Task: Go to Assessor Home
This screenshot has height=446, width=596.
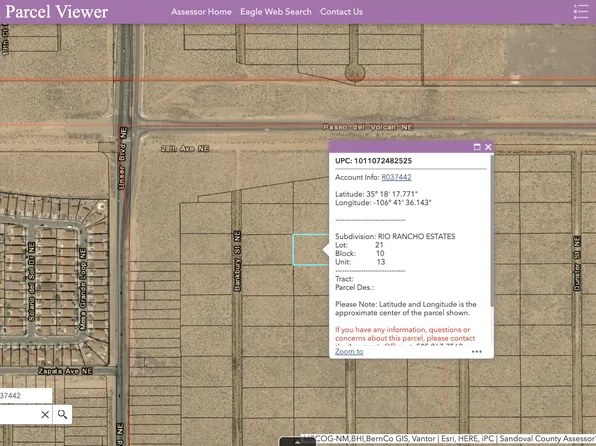Action: pyautogui.click(x=201, y=12)
